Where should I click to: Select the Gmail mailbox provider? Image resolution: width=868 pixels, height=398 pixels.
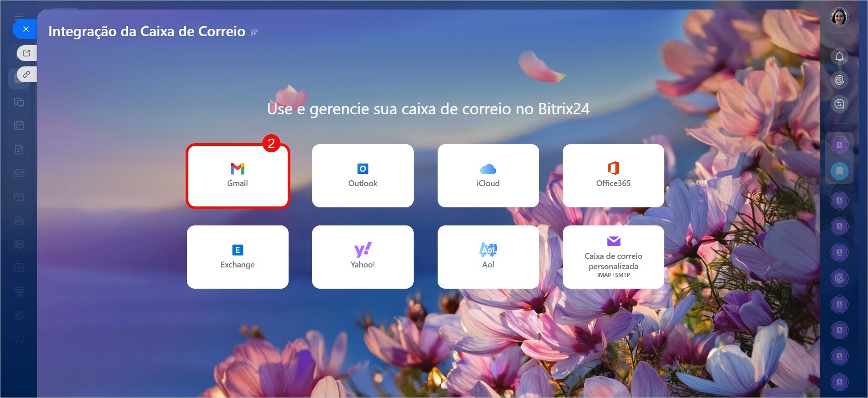click(x=238, y=176)
